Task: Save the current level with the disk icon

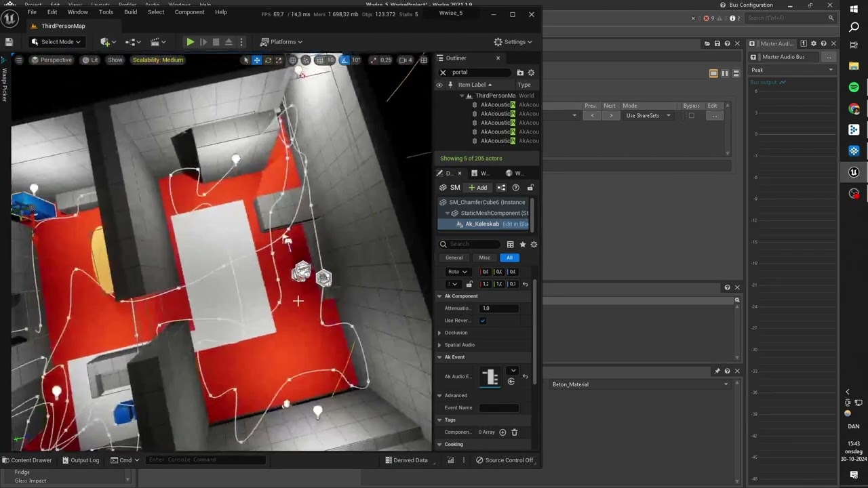Action: tap(9, 42)
